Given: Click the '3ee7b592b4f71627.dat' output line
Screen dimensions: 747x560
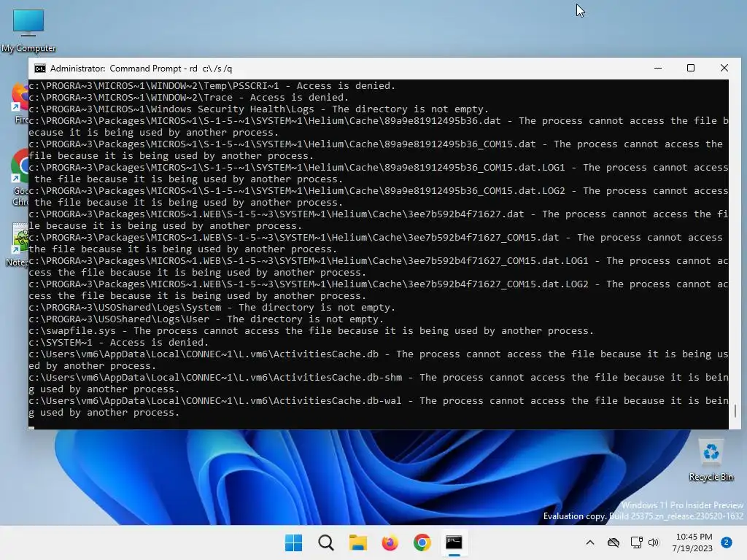Looking at the screenshot, I should (x=379, y=220).
